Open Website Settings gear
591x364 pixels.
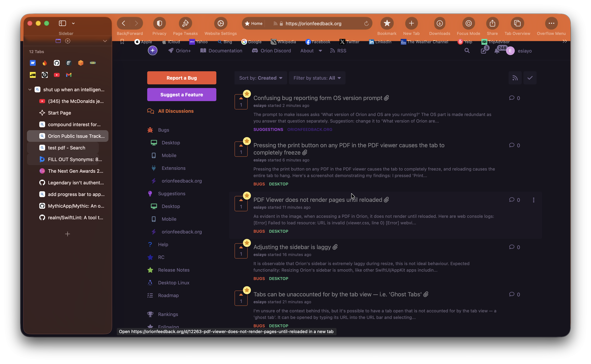(x=221, y=23)
